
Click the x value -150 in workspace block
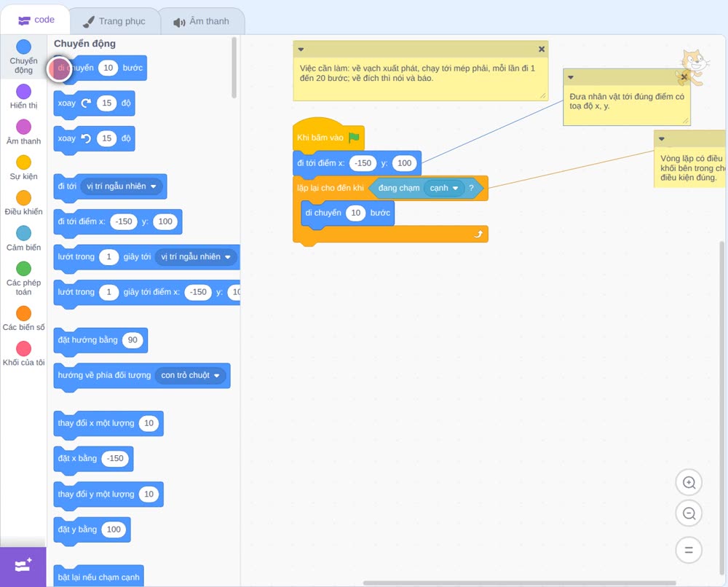[363, 163]
